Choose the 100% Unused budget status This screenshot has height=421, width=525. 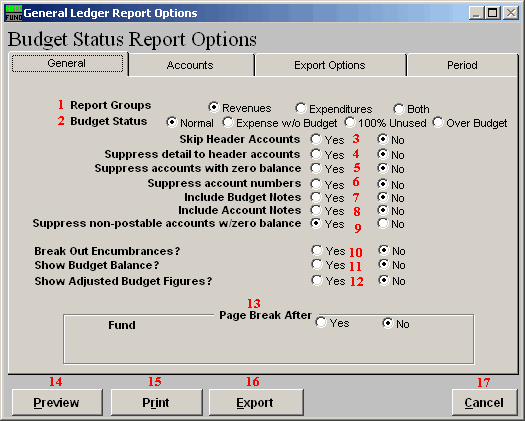pos(350,122)
